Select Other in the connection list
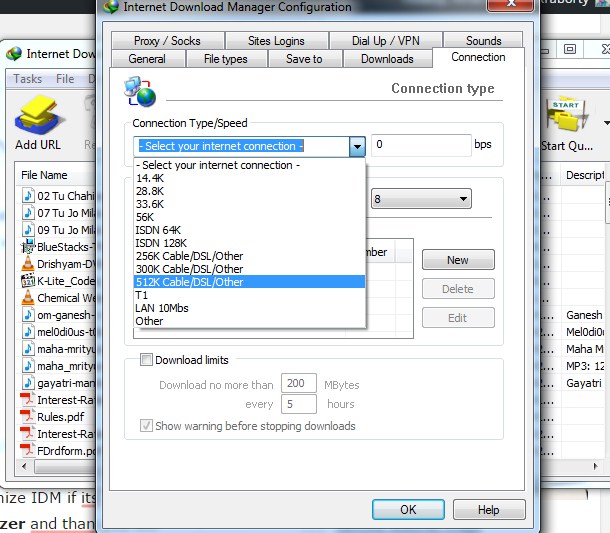Image resolution: width=610 pixels, height=533 pixels. point(249,321)
